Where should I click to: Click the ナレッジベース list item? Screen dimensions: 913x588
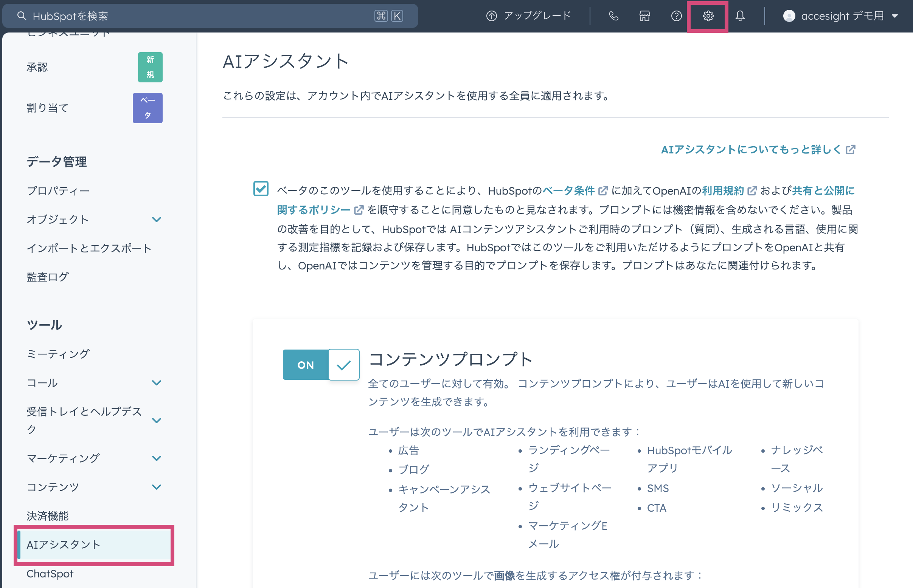pos(797,459)
